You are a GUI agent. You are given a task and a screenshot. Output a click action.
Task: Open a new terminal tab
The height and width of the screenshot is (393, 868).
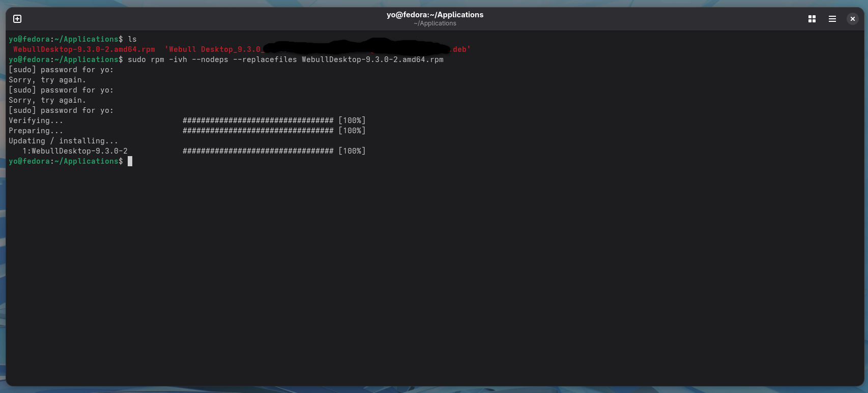point(17,19)
